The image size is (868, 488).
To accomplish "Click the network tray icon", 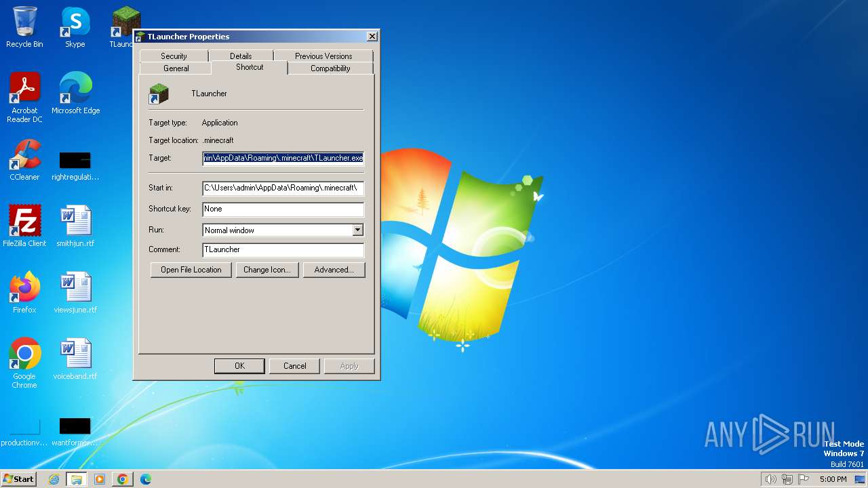I will pos(787,479).
